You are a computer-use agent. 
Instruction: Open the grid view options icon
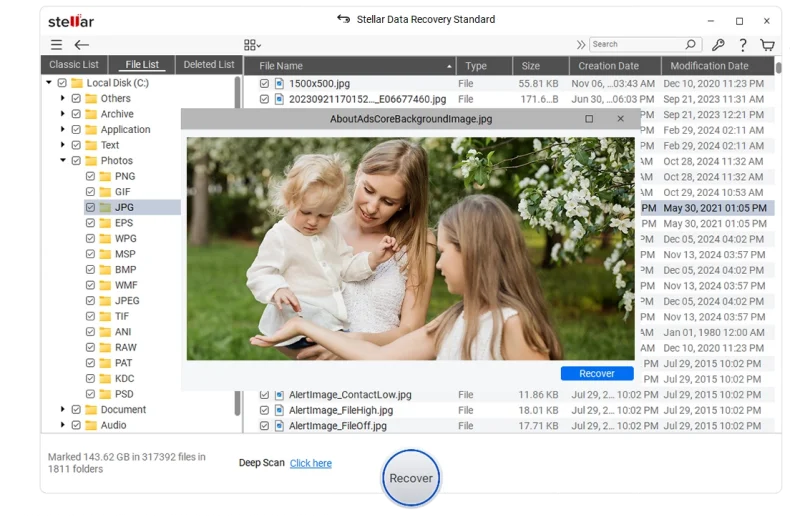pos(251,45)
